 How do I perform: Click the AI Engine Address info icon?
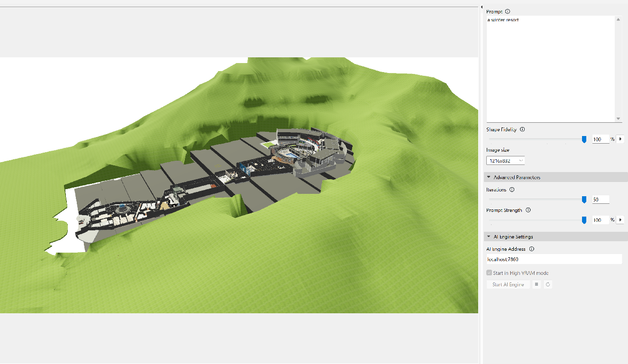(531, 249)
